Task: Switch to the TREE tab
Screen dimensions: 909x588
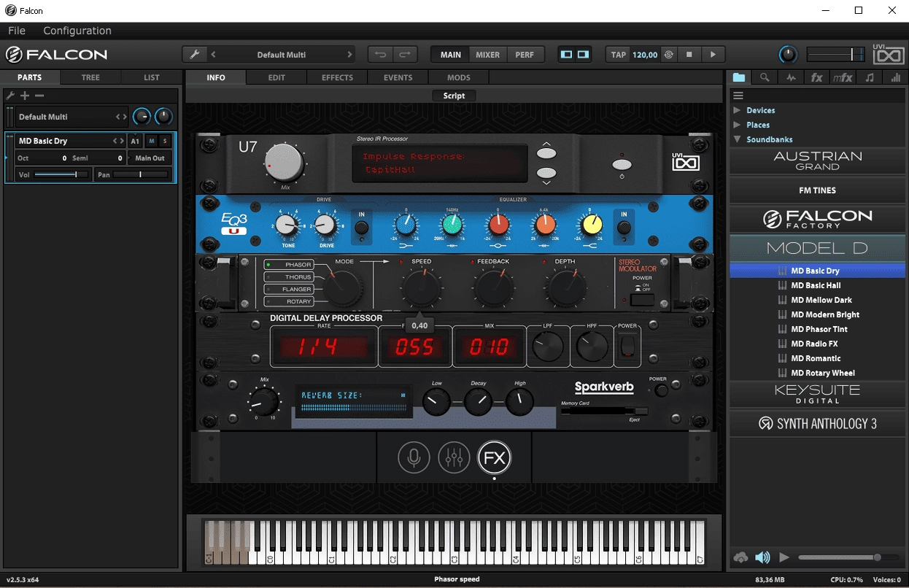Action: (90, 77)
